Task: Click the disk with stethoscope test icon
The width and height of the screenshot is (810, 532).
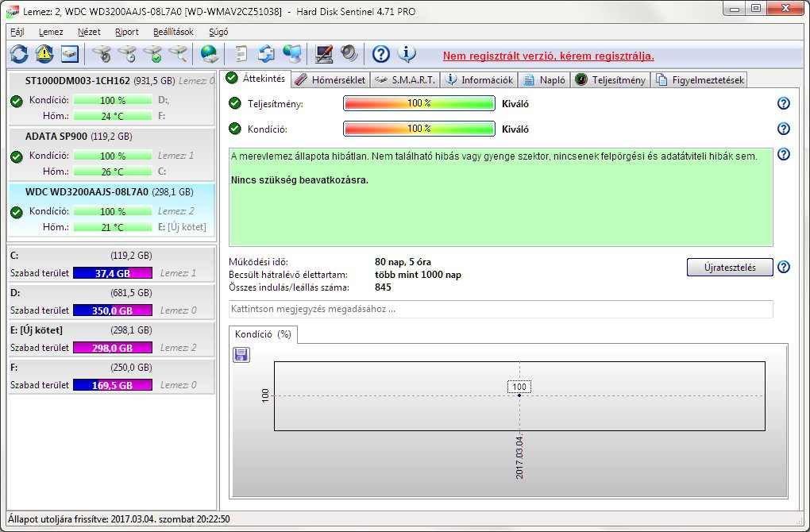Action: click(x=102, y=54)
